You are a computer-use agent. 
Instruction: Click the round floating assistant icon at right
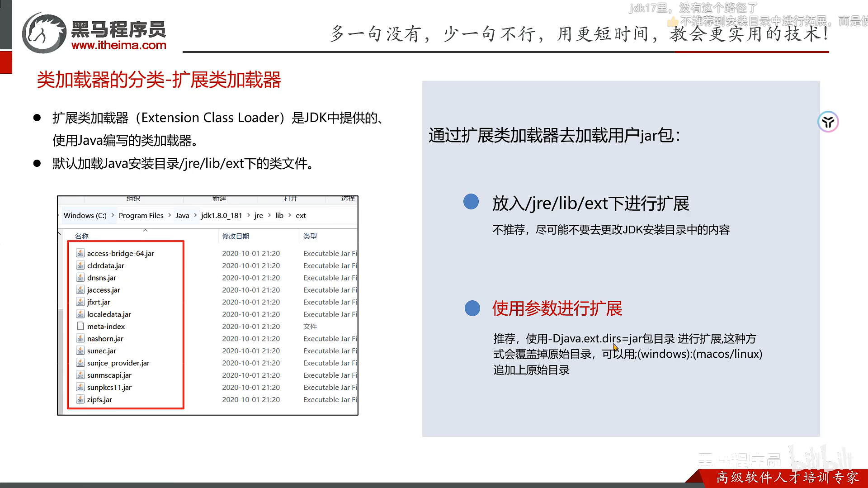828,122
